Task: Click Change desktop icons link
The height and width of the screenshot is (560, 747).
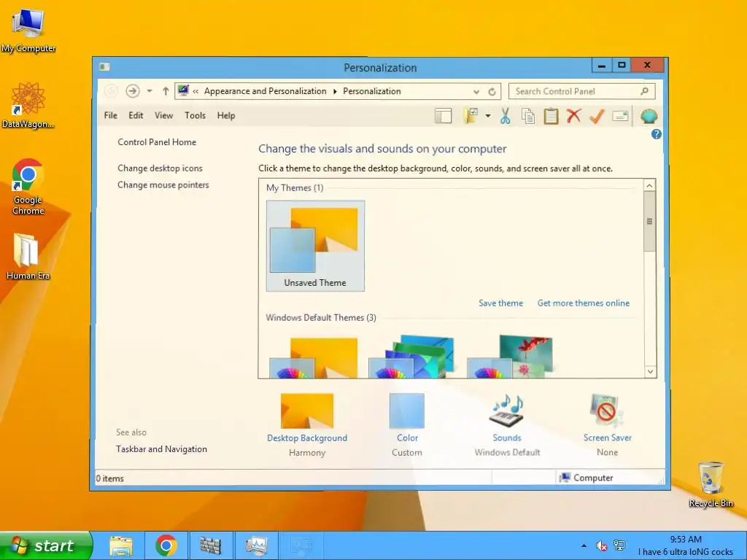Action: click(x=160, y=168)
